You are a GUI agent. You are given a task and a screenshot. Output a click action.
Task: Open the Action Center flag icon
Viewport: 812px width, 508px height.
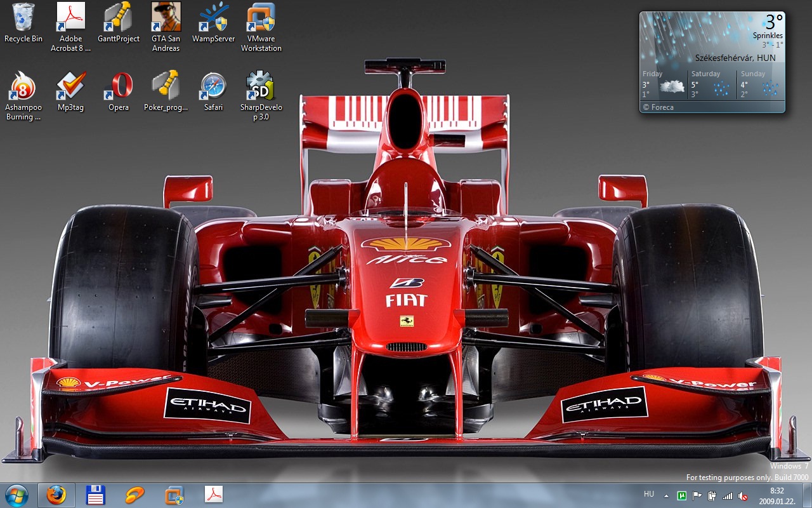(697, 496)
